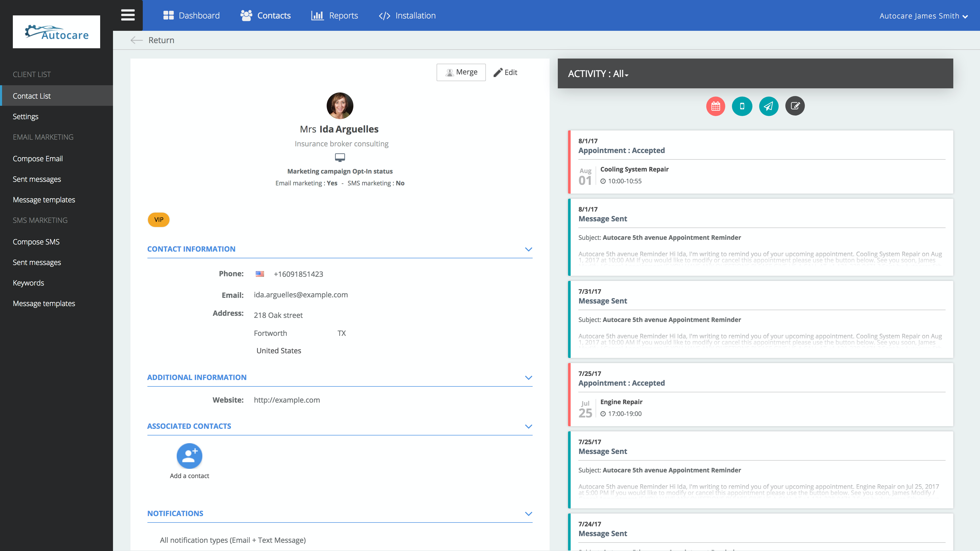Open Compose SMS in the sidebar
Image resolution: width=980 pixels, height=551 pixels.
point(36,242)
